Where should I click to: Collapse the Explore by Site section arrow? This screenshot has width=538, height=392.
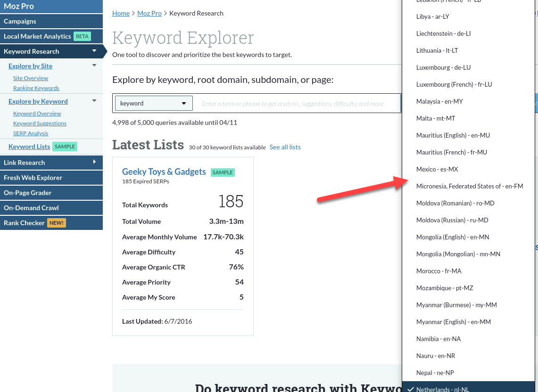tap(94, 65)
